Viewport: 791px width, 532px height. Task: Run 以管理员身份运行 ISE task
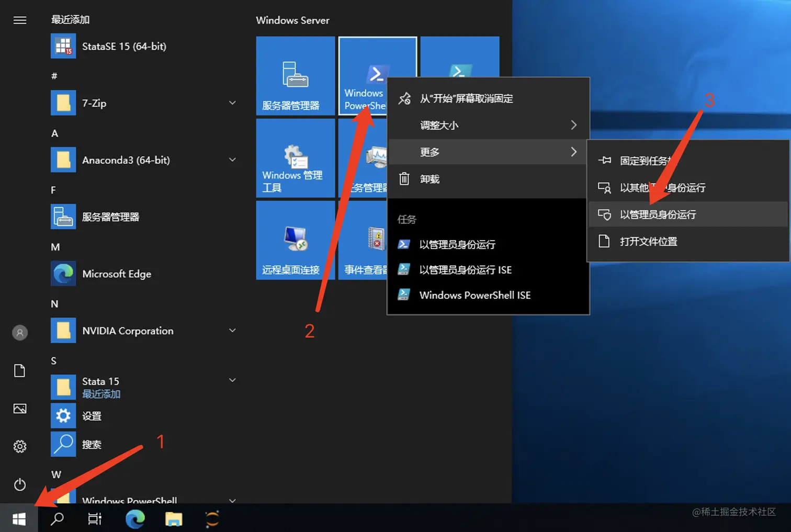coord(488,270)
